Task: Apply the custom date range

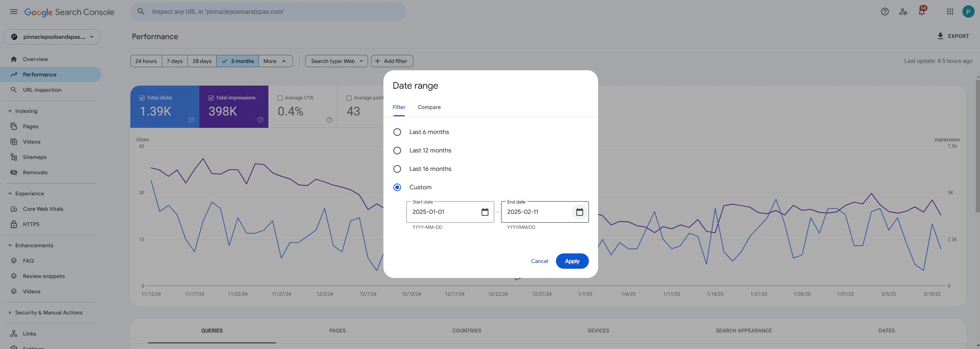Action: point(572,261)
